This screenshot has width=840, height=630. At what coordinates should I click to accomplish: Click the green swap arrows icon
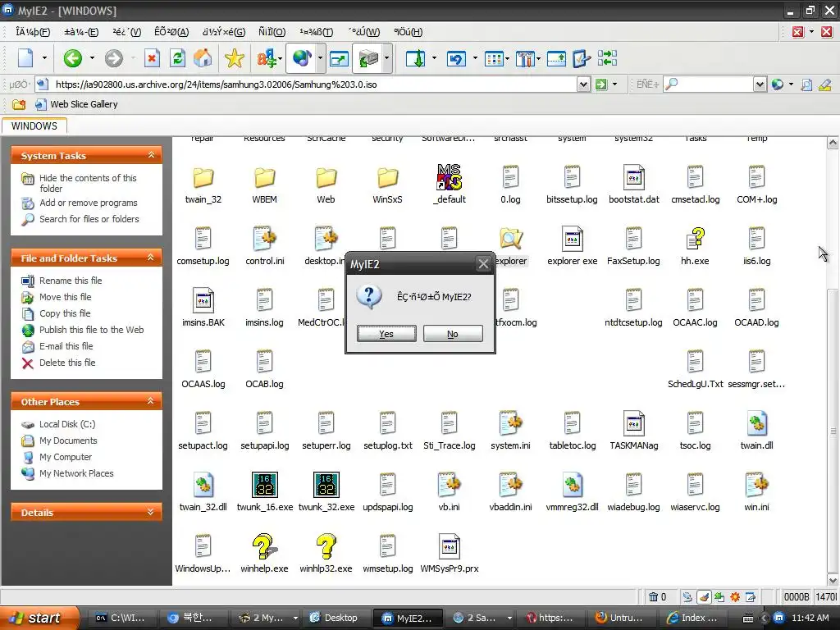[607, 58]
